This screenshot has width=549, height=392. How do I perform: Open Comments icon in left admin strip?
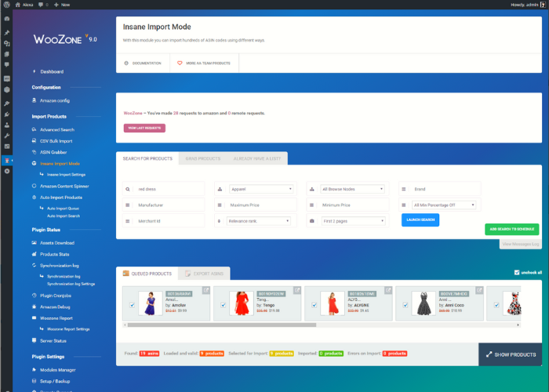(x=6, y=65)
